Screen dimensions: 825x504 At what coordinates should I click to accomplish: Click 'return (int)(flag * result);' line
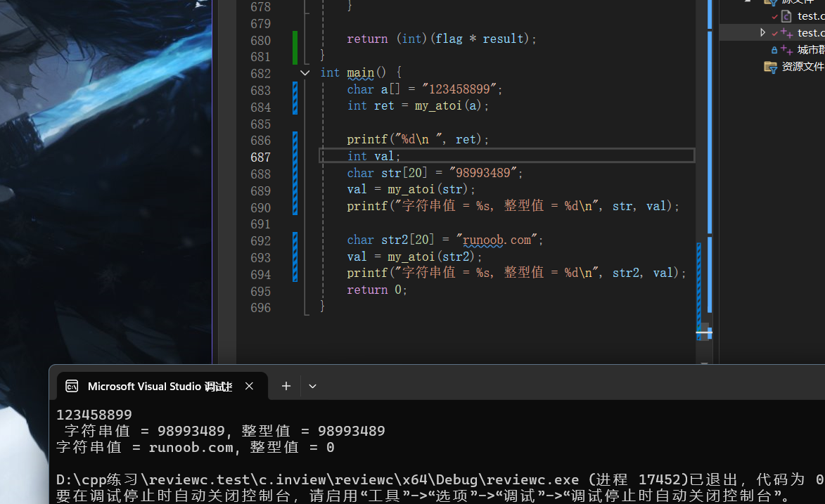[442, 39]
